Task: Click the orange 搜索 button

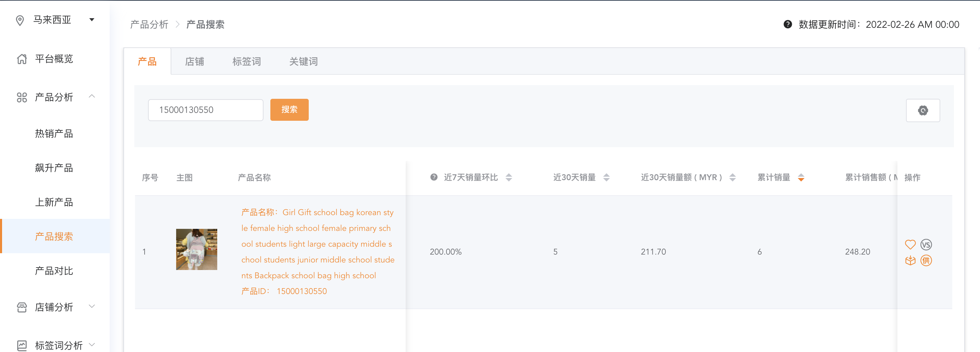Action: coord(289,110)
